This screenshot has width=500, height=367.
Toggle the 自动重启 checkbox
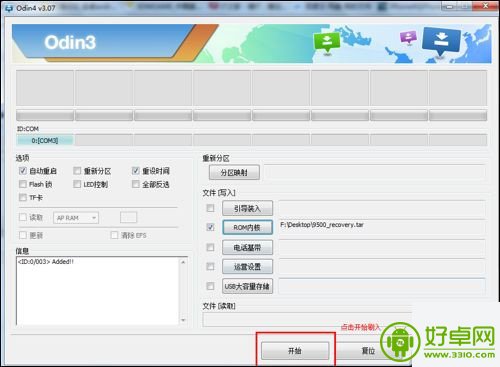(23, 171)
